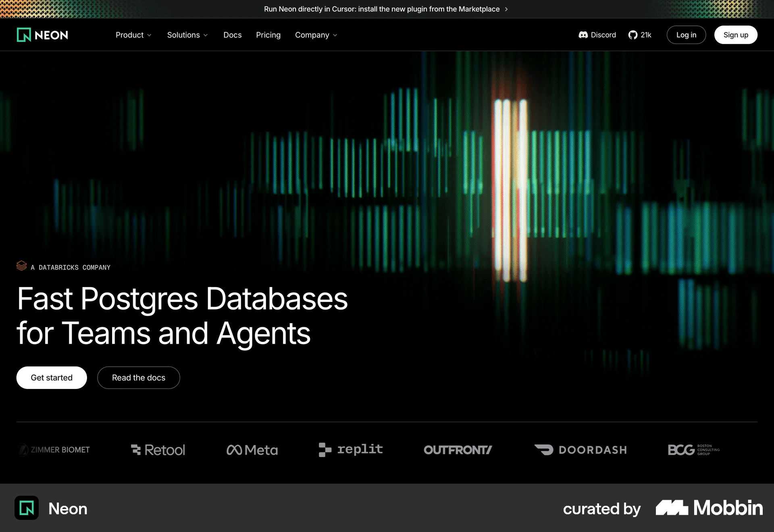The width and height of the screenshot is (774, 532).
Task: Open the Docs nav item
Action: tap(233, 35)
